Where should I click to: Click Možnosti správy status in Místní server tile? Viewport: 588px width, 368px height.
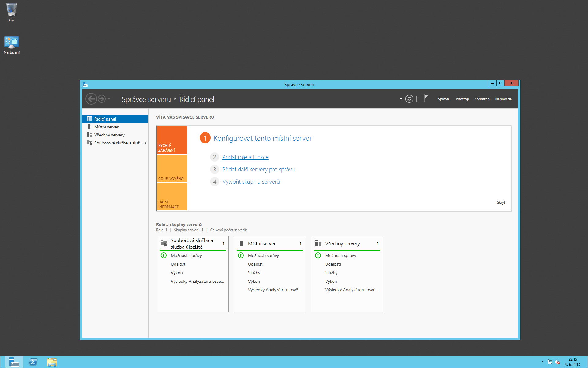point(263,255)
